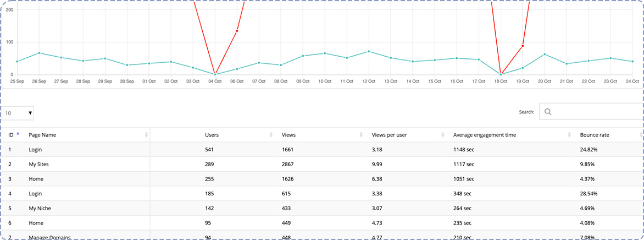The height and width of the screenshot is (240, 644).
Task: Sort table by Users using sort icon
Action: tap(272, 135)
